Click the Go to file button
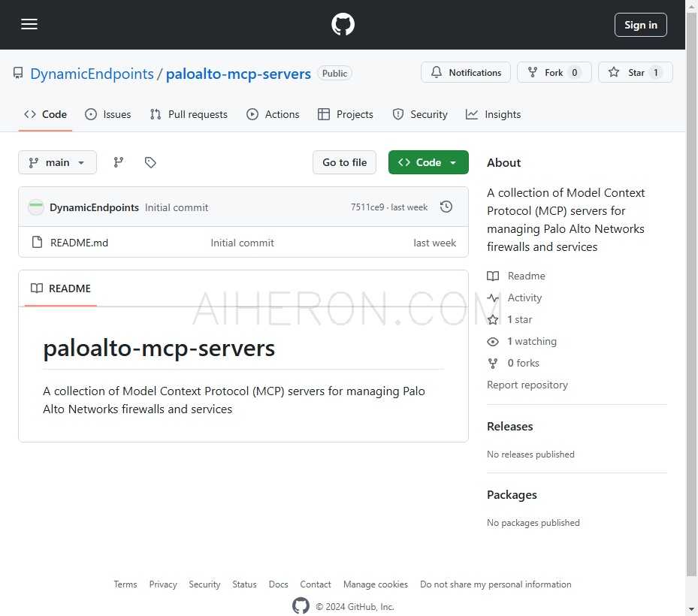 [x=345, y=162]
